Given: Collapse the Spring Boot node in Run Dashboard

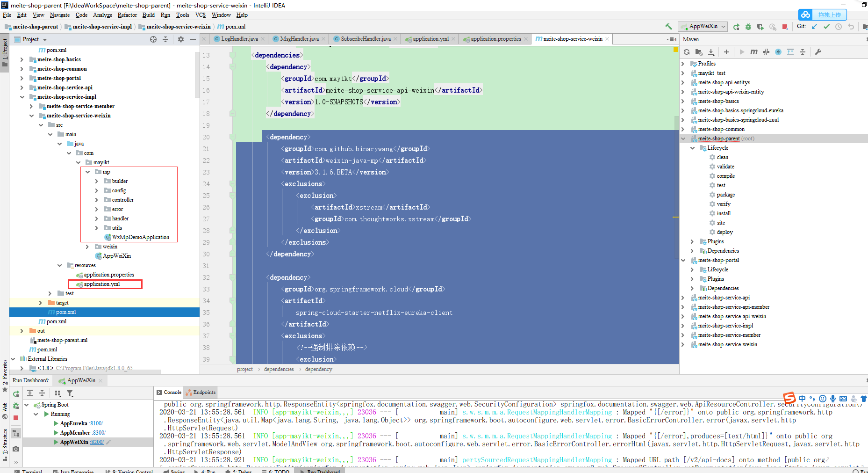Looking at the screenshot, I should pyautogui.click(x=27, y=405).
